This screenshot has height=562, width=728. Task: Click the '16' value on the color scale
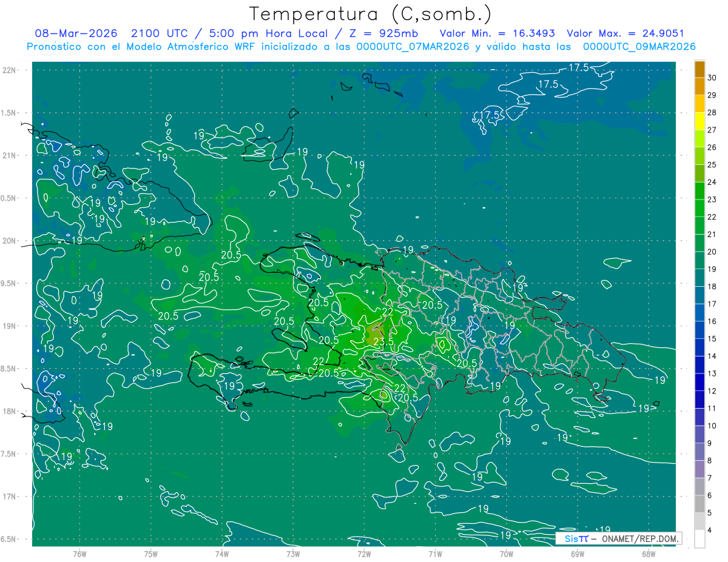pos(712,321)
